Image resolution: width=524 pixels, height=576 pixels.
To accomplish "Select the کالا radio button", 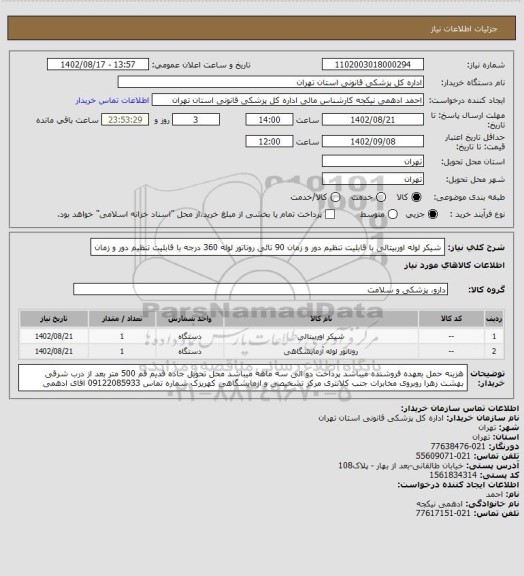I will click(x=416, y=197).
